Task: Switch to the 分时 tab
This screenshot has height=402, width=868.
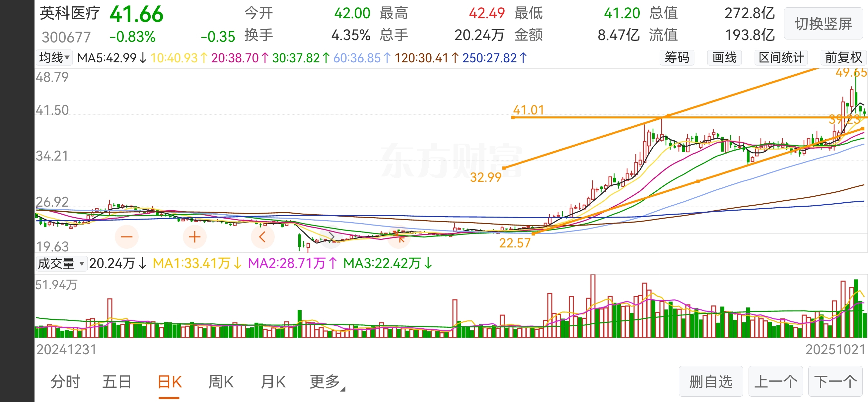Action: [x=65, y=382]
